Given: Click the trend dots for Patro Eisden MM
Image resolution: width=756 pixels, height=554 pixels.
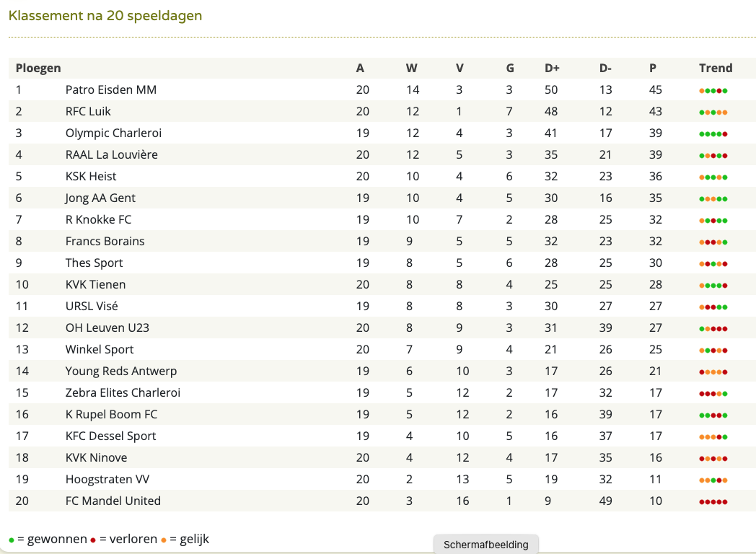Looking at the screenshot, I should click(713, 91).
